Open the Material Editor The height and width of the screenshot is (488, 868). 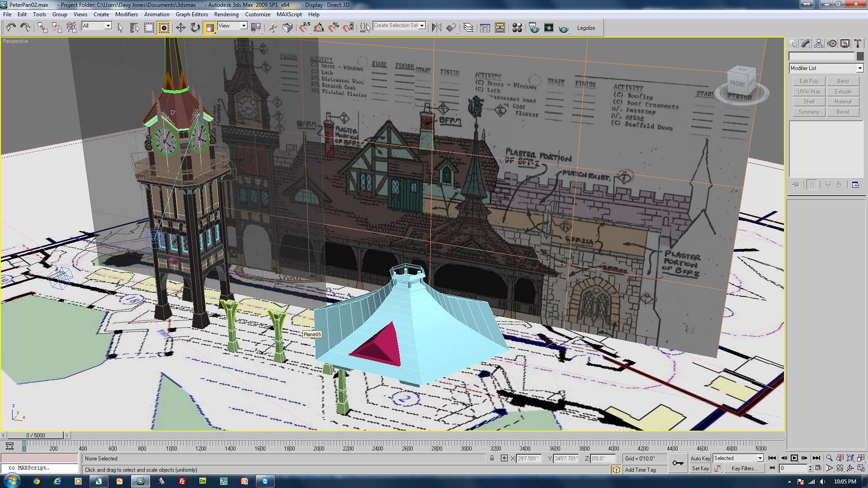pos(517,28)
